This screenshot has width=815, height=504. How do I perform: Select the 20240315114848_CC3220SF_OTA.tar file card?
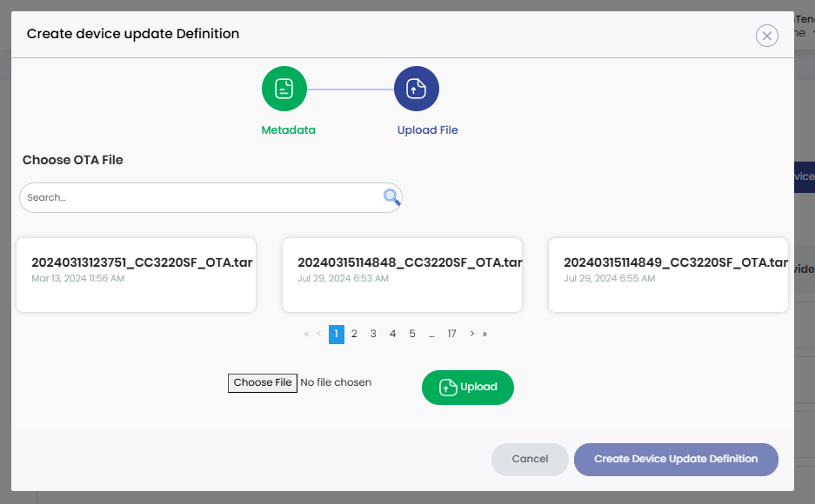(403, 275)
